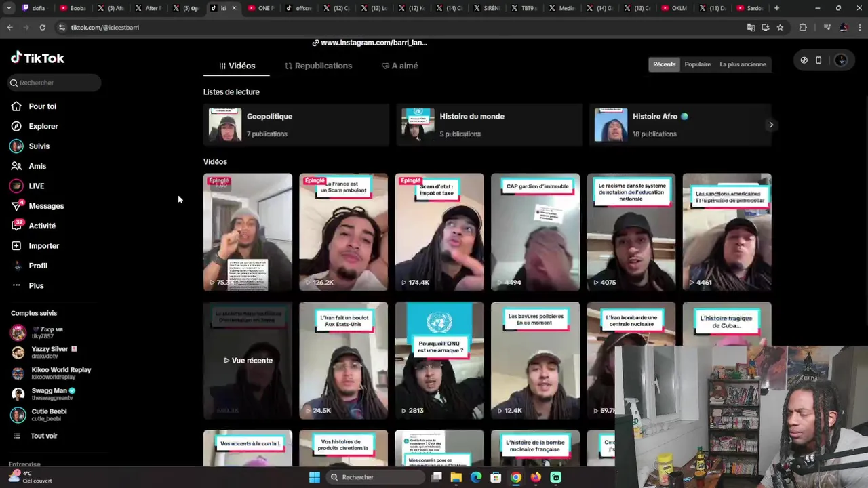Bookmark this page with star icon
This screenshot has width=868, height=488.
781,27
